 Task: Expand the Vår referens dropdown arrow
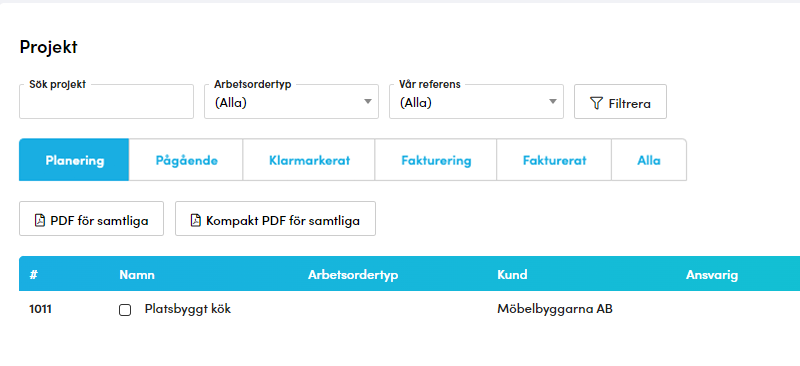[x=553, y=102]
